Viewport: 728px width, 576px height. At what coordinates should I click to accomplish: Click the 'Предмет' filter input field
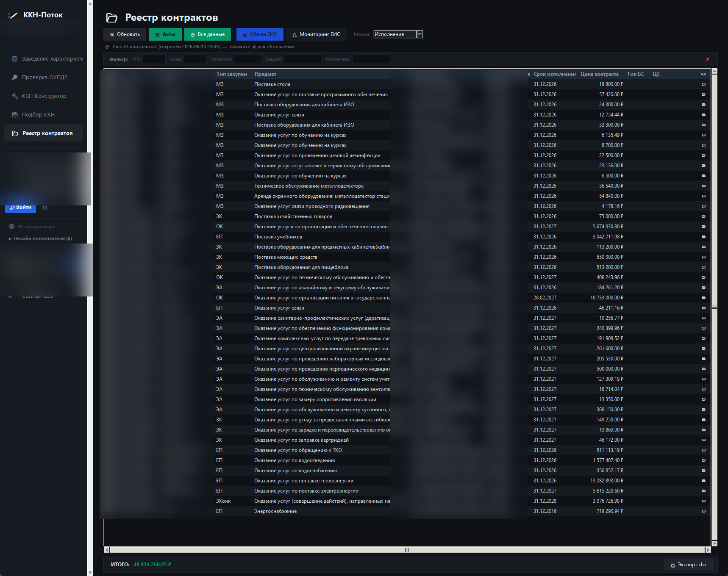coord(303,59)
